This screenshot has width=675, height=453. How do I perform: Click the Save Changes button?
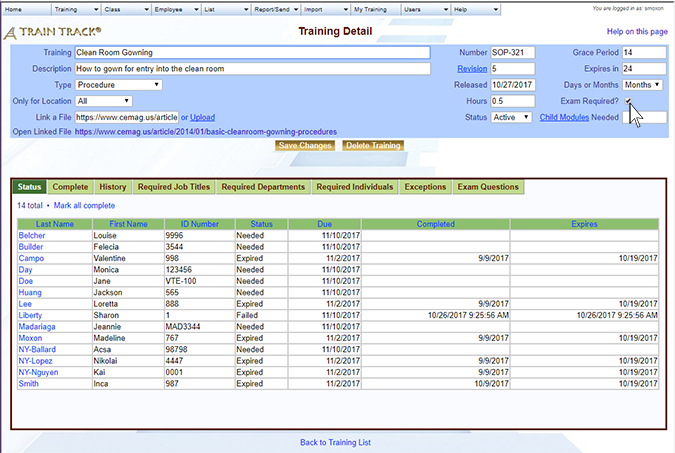(x=305, y=146)
